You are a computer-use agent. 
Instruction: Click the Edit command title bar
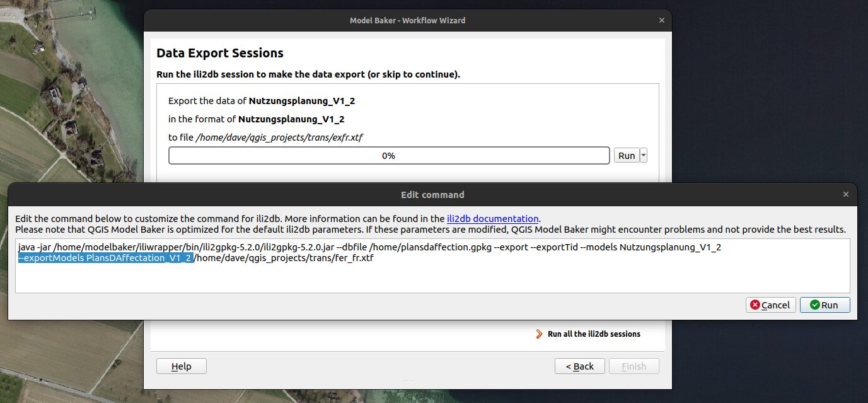(x=432, y=195)
